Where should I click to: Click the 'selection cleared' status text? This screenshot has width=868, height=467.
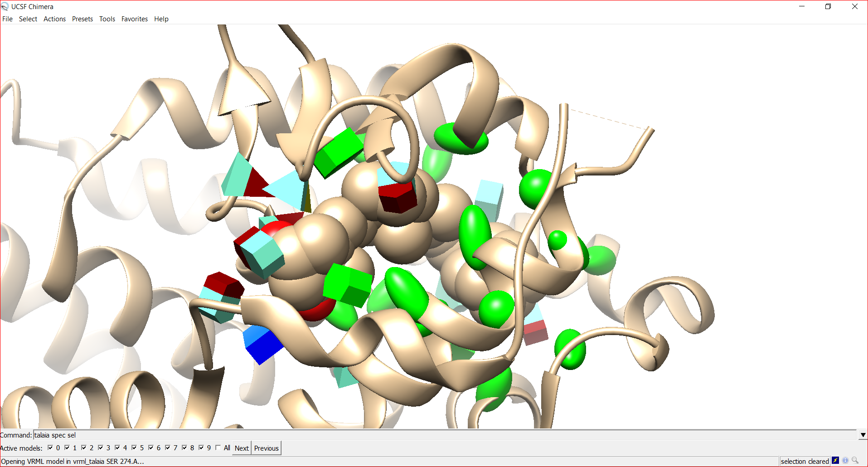tap(805, 461)
